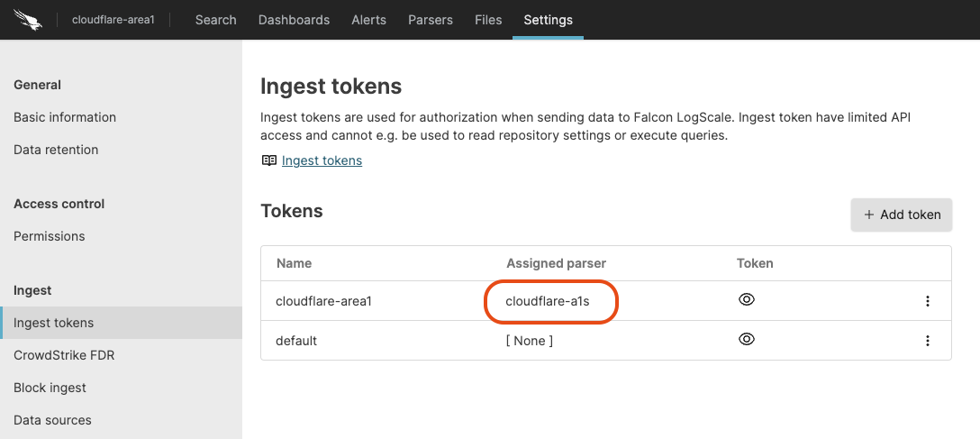Go to Data retention settings
Screen dimensions: 980x439
(56, 150)
